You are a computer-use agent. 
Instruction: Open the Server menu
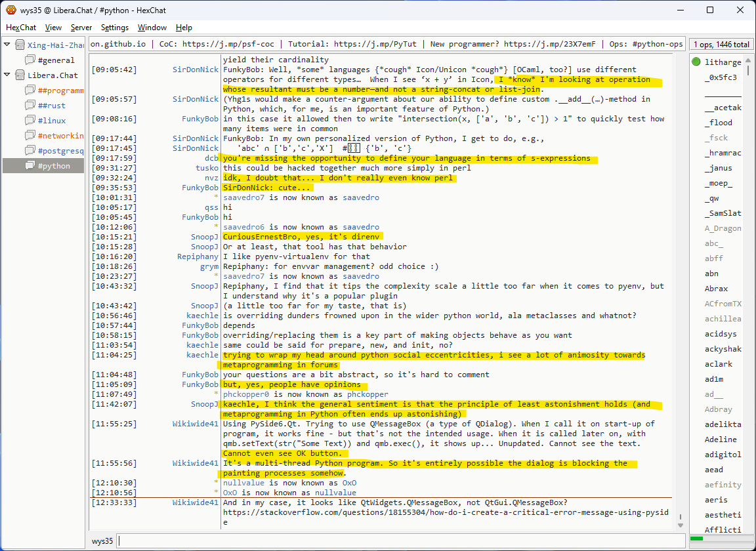pyautogui.click(x=81, y=28)
